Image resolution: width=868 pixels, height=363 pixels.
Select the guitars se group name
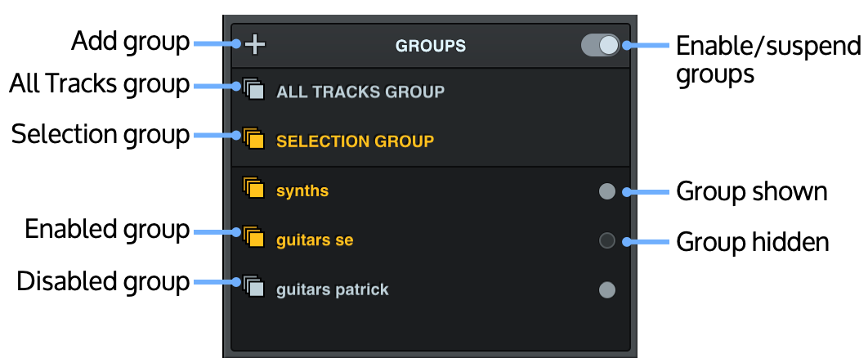[x=315, y=240]
